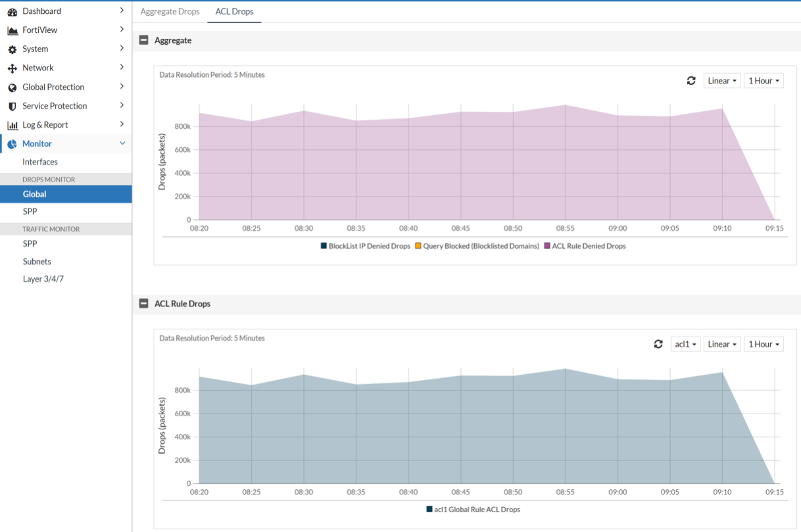The height and width of the screenshot is (532, 801).
Task: Click the Log & Report bar-chart icon
Action: pyautogui.click(x=11, y=125)
